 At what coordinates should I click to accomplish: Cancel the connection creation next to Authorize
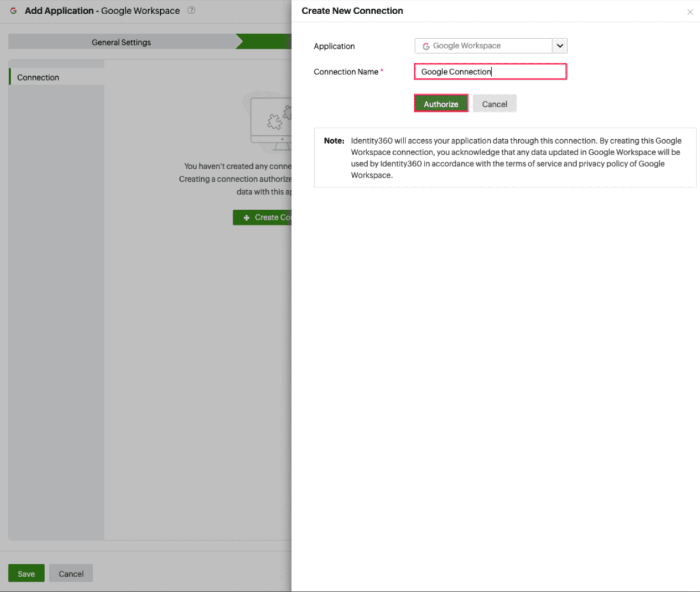click(494, 103)
